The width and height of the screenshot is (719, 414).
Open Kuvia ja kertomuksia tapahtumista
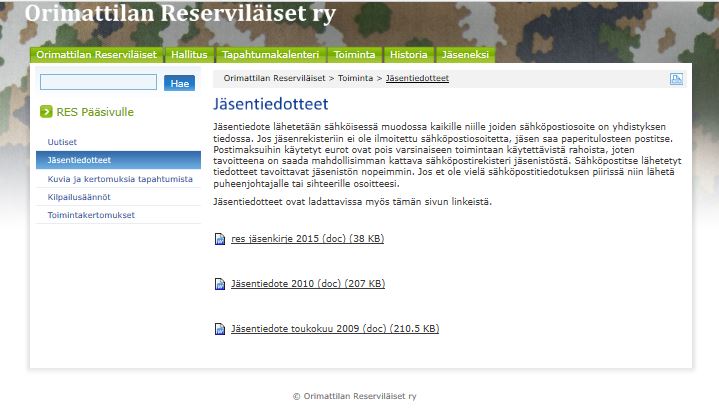[120, 178]
